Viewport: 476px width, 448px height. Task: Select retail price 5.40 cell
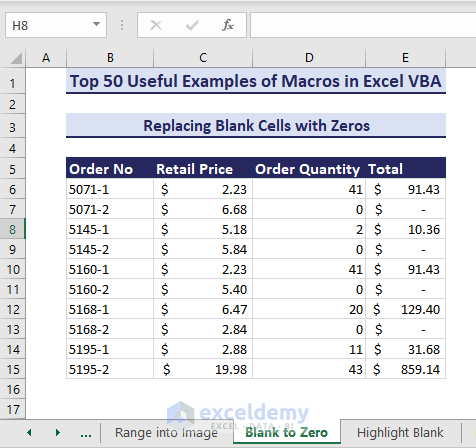(203, 289)
